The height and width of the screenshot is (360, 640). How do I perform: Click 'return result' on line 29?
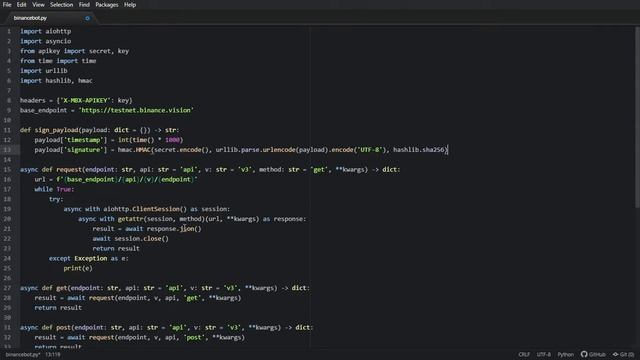point(58,307)
